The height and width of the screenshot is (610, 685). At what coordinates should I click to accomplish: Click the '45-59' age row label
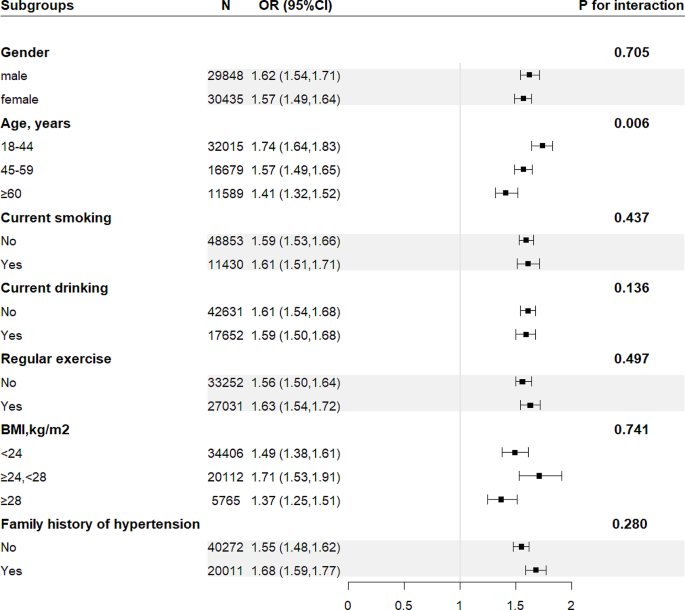[x=17, y=170]
